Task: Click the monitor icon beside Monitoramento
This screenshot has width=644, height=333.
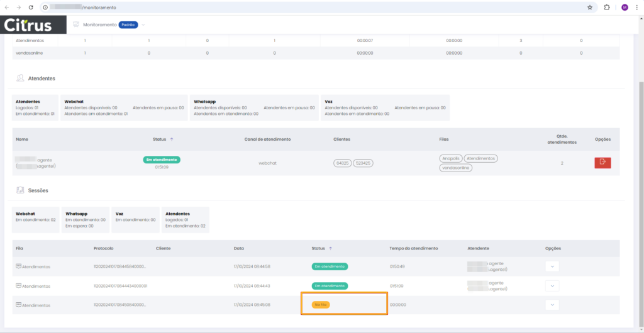Action: pos(75,25)
